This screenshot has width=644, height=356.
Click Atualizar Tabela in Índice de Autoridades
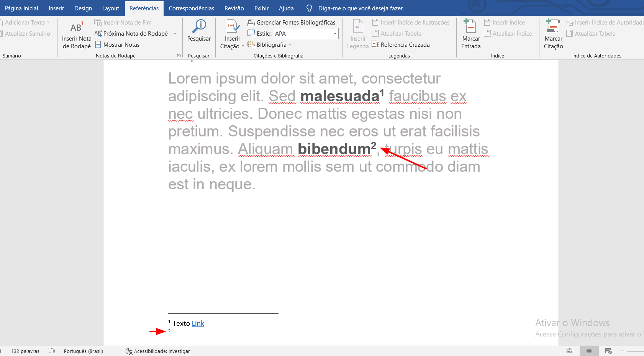point(591,34)
